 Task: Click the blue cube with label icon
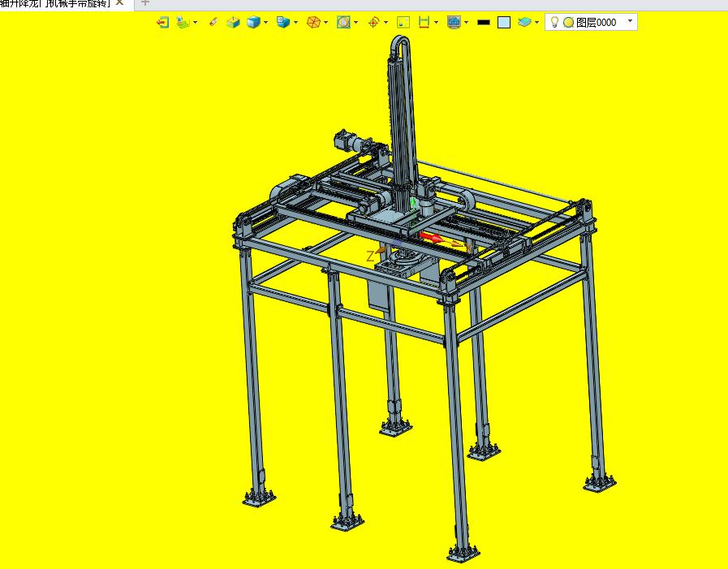(x=283, y=22)
